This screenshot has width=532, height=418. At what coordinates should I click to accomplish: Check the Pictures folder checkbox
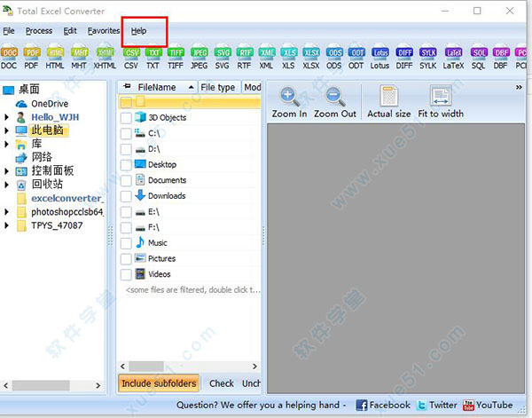[126, 259]
